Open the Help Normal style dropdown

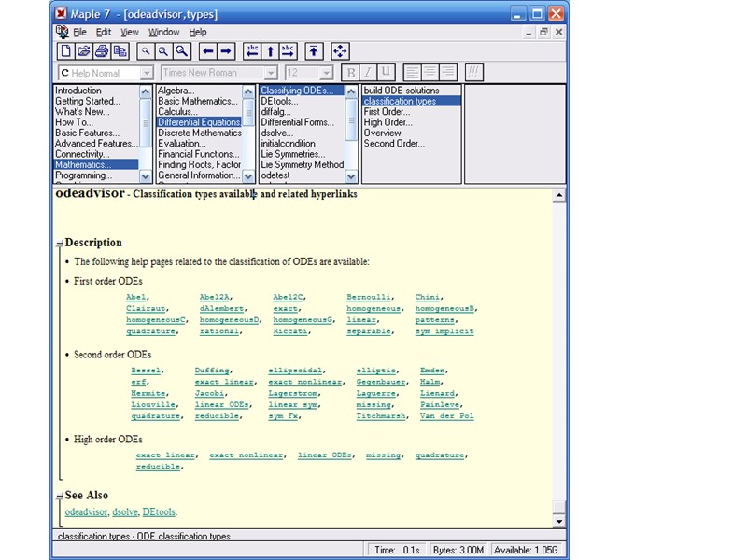147,73
